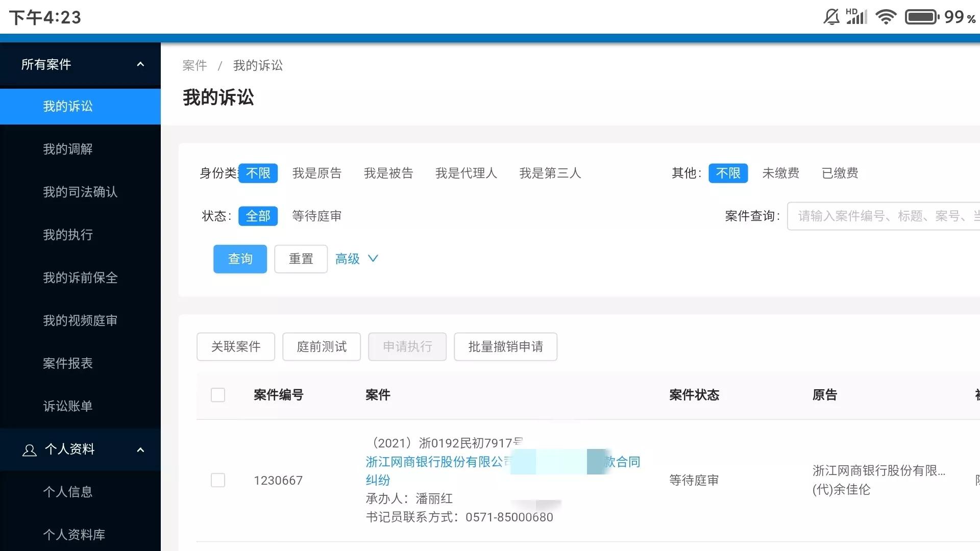The image size is (980, 551).
Task: Go to 我的视频庭审 menu item
Action: coord(80,320)
